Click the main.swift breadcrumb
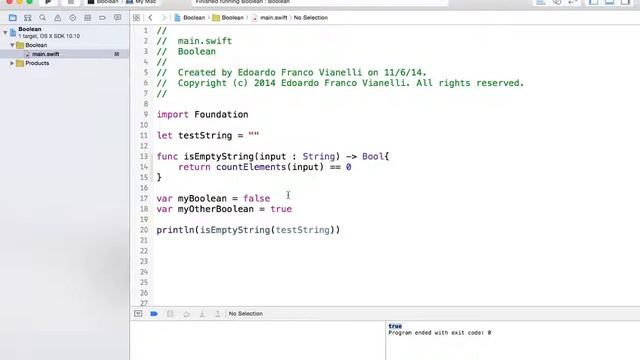Screen dimensions: 640x360 click(x=269, y=18)
